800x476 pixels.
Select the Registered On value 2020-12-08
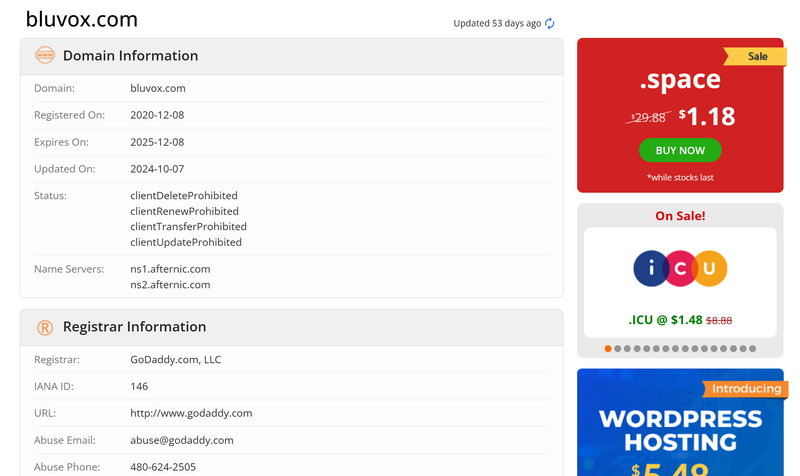coord(157,115)
